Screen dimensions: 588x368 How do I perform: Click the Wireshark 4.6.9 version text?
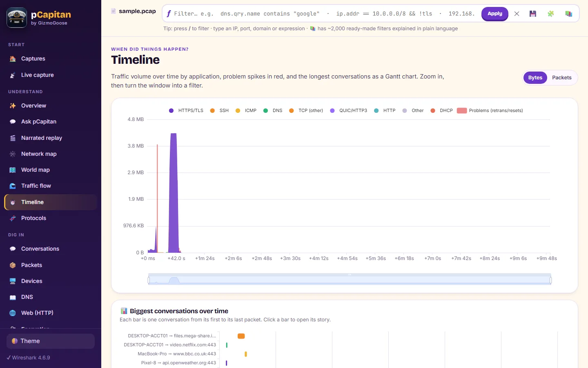(31, 358)
